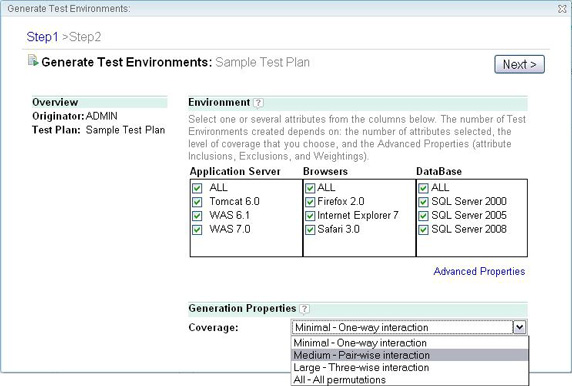572x386 pixels.
Task: Go to Step2 in the breadcrumb
Action: (x=85, y=37)
